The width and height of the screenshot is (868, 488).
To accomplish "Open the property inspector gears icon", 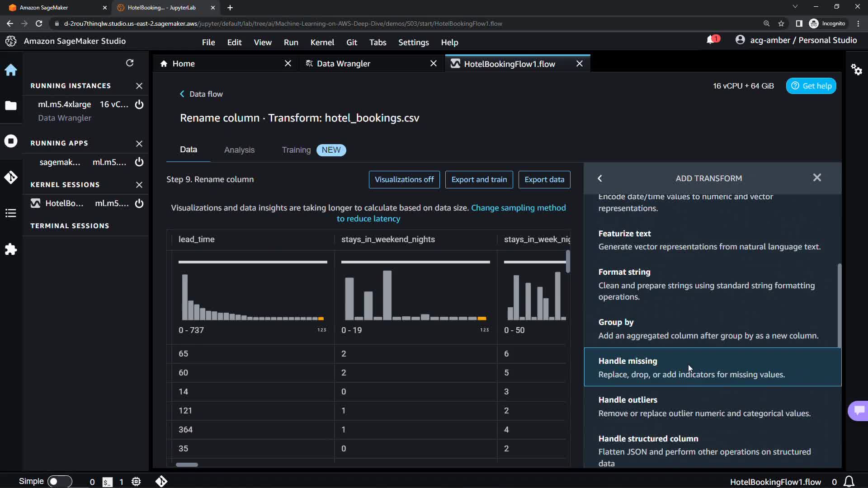I will [856, 70].
